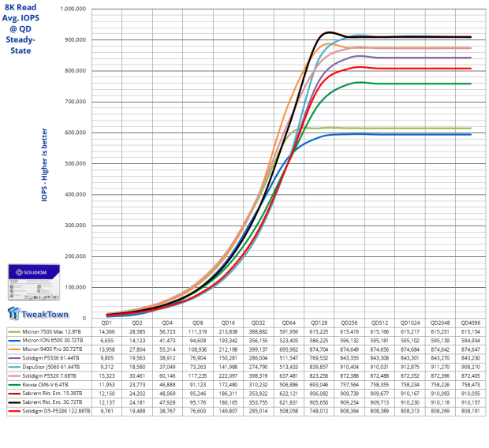Click DapuStor J5060 QD1024 value 912,875
This screenshot has height=448, width=489.
pos(410,367)
